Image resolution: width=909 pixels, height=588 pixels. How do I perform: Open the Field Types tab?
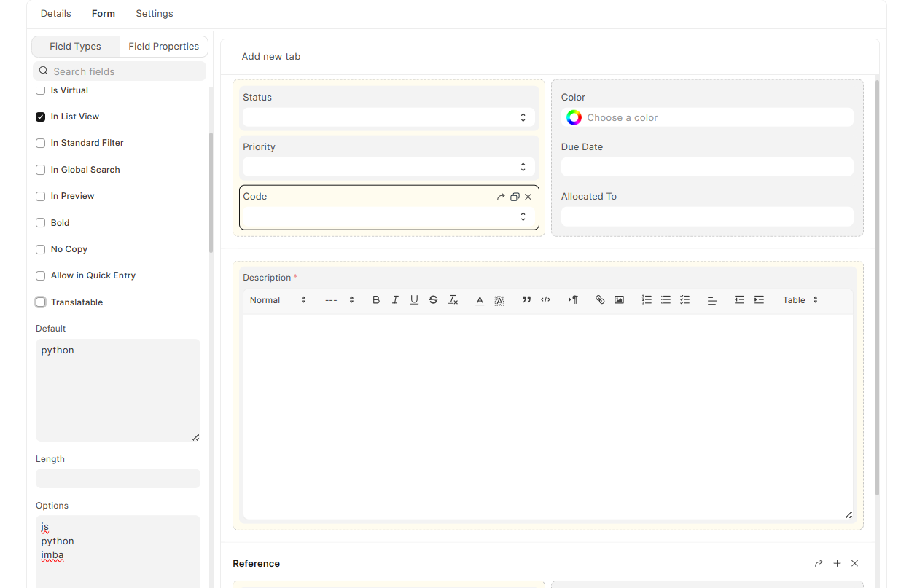[x=76, y=47]
